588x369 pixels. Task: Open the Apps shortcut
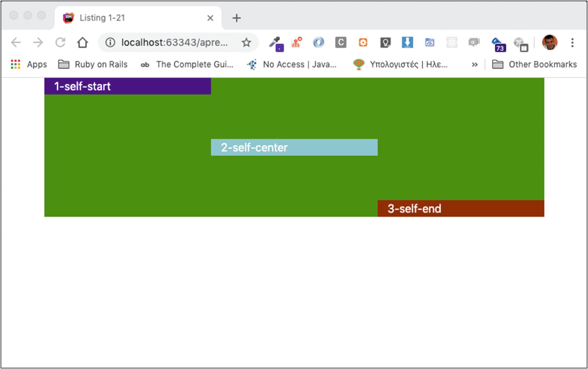point(29,64)
